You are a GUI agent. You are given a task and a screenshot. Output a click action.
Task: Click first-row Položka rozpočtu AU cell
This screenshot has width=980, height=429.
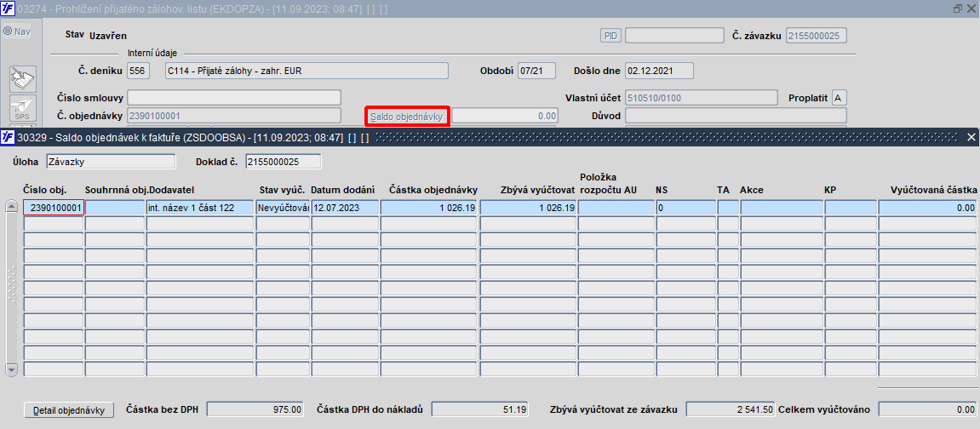point(616,208)
